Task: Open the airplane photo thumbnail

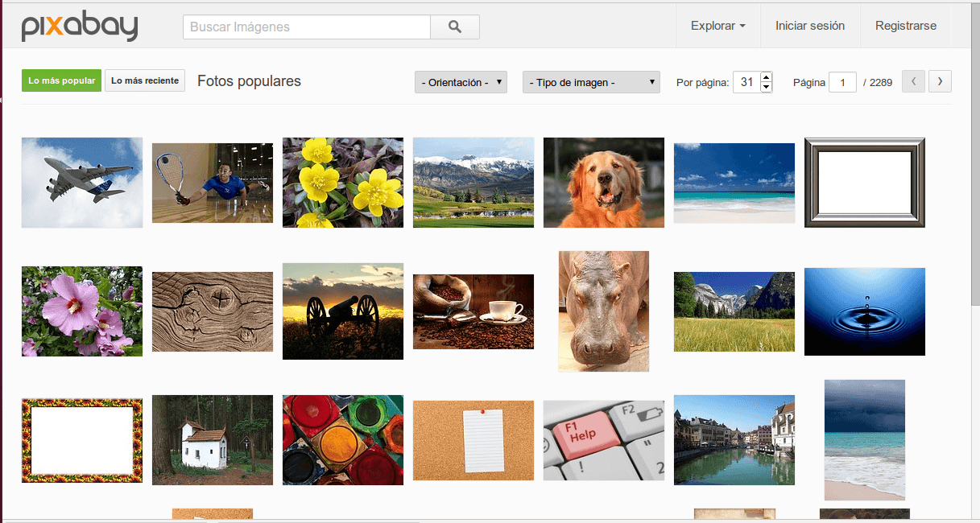Action: point(82,183)
